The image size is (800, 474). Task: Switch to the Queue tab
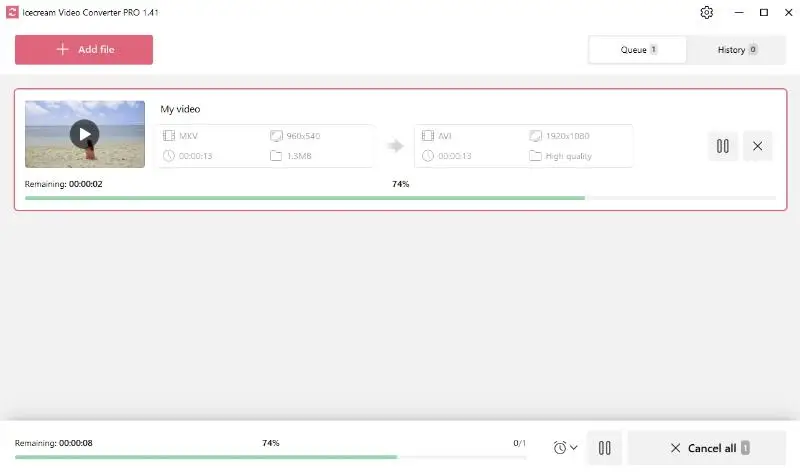click(638, 49)
